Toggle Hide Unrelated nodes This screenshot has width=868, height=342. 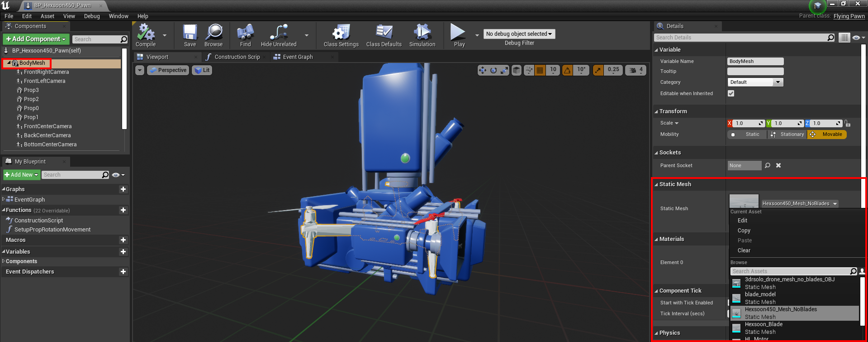pyautogui.click(x=279, y=35)
